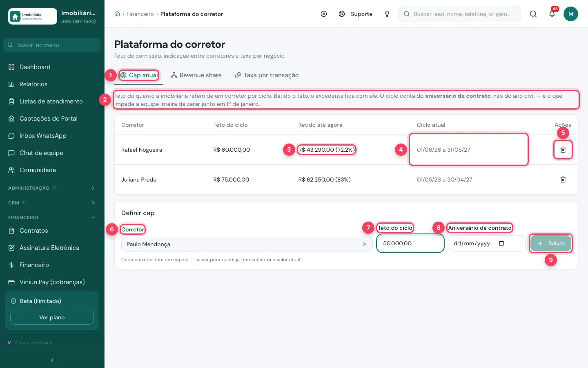This screenshot has height=368, width=588.
Task: Open Contratos in the sidebar
Action: coord(52,231)
